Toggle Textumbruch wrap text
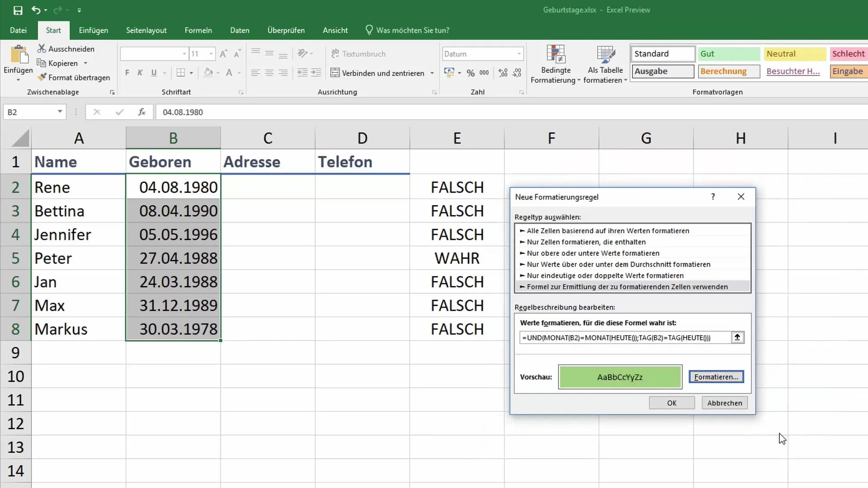The height and width of the screenshot is (488, 868). point(358,54)
